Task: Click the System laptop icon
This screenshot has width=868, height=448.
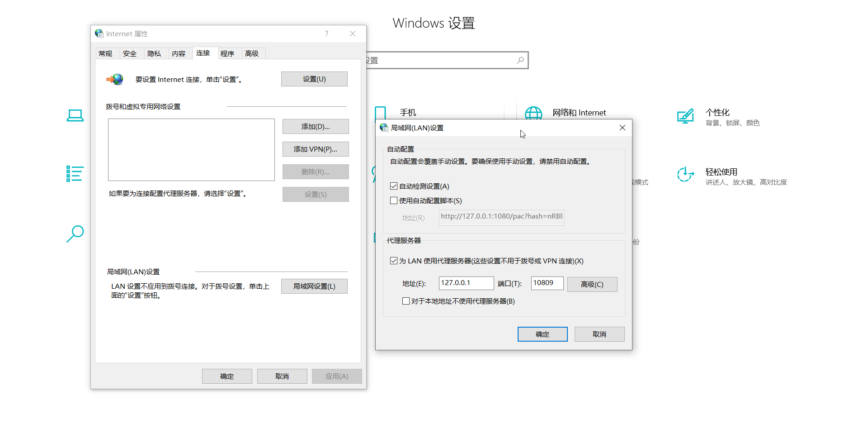Action: pyautogui.click(x=75, y=116)
